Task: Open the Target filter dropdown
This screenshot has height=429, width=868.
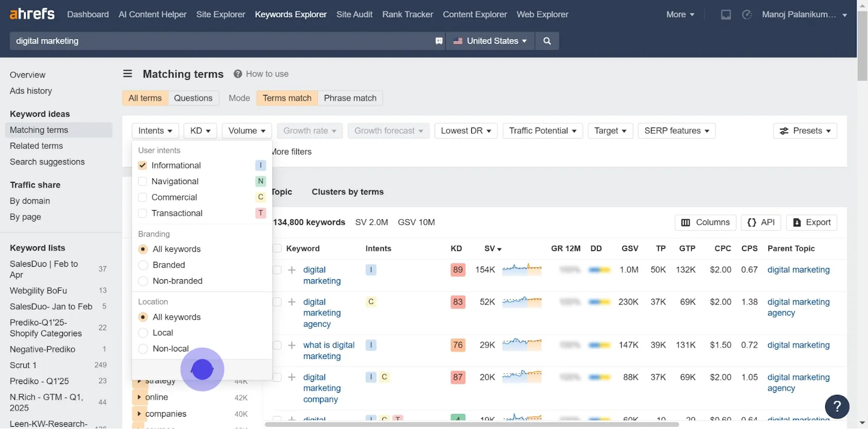Action: [x=610, y=131]
